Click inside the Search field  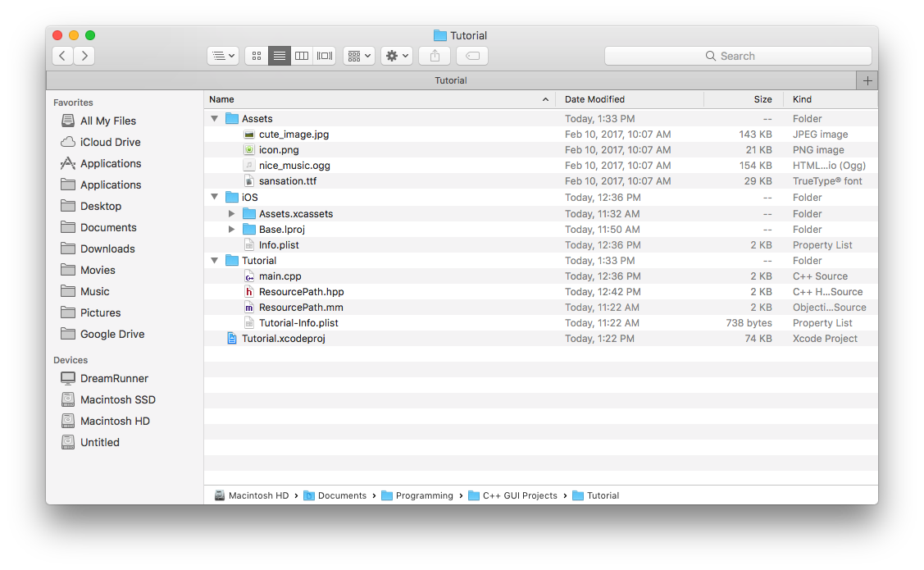[x=737, y=55]
